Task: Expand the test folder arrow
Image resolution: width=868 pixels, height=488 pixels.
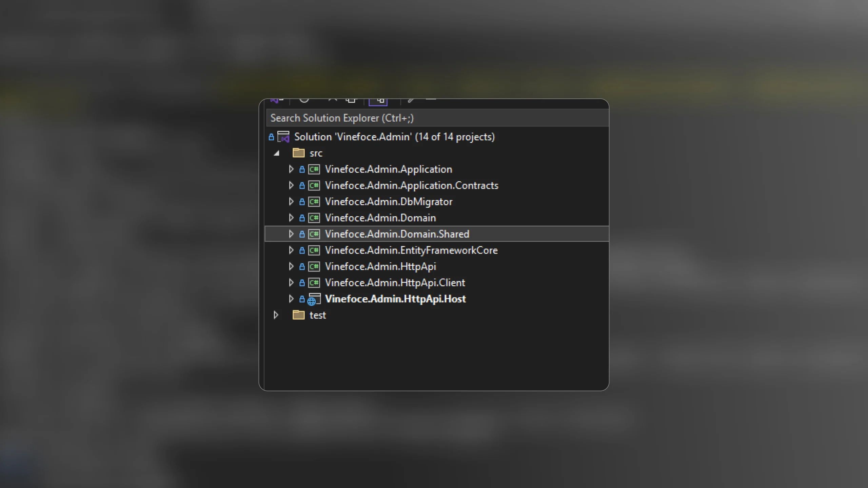Action: click(x=276, y=315)
